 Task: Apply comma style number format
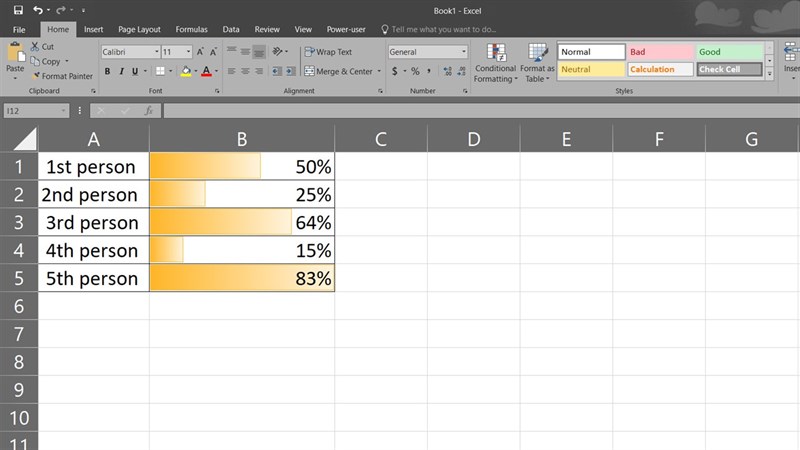[x=429, y=71]
